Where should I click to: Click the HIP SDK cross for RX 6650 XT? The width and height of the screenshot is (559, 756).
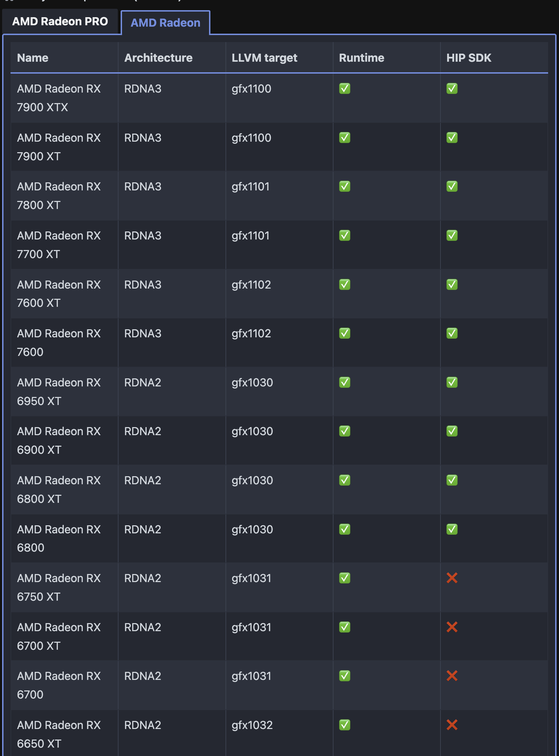452,725
